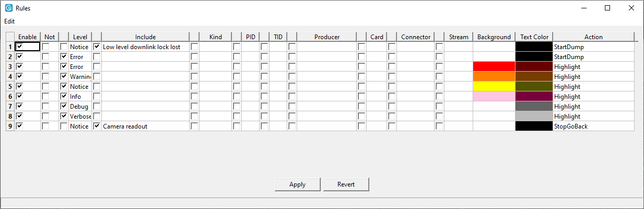Pick the black Text Color in row 9
Image resolution: width=644 pixels, height=209 pixels.
coord(534,126)
